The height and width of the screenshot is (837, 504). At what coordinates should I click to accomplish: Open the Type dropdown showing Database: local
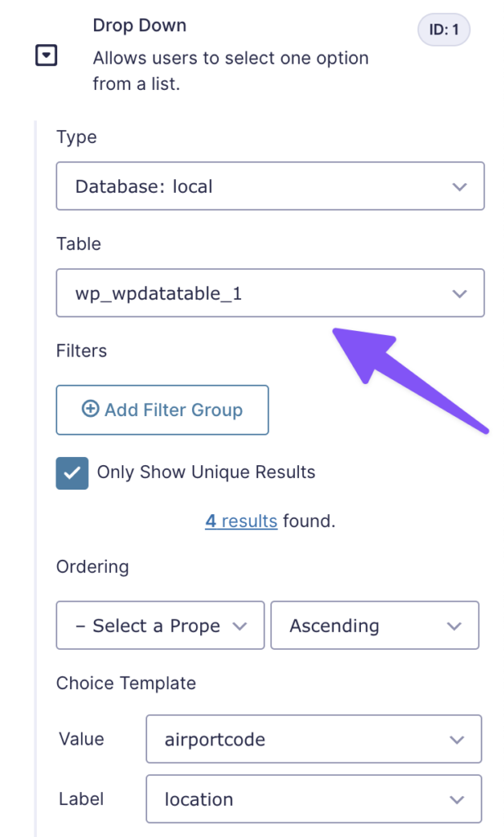point(270,186)
